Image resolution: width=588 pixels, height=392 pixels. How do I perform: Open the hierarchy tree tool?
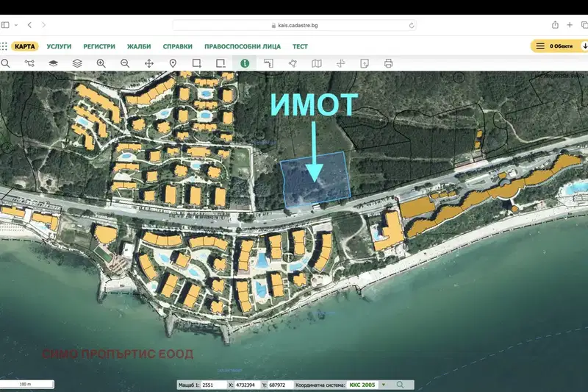pos(29,63)
